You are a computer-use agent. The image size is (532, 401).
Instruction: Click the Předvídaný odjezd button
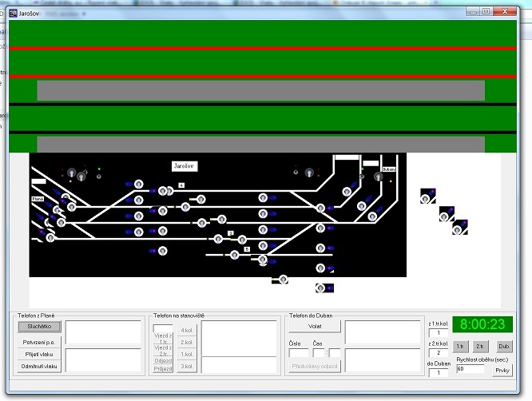click(315, 367)
